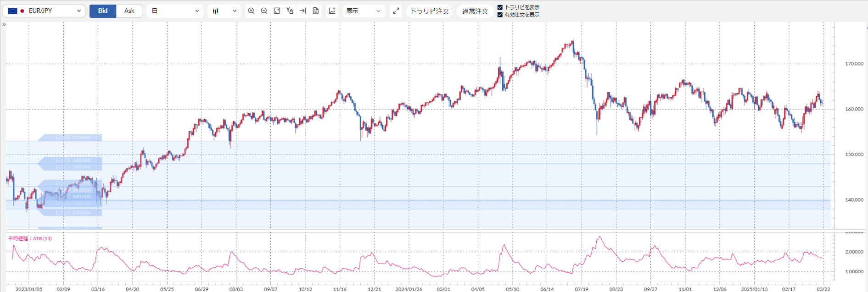The image size is (868, 292).
Task: Click the 170.000 price axis label
Action: point(854,64)
